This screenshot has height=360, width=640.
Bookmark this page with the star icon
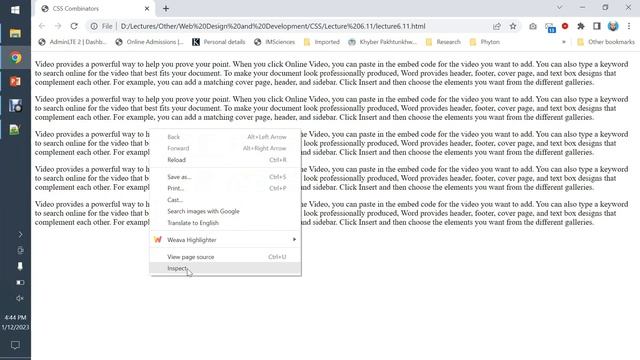click(x=513, y=26)
